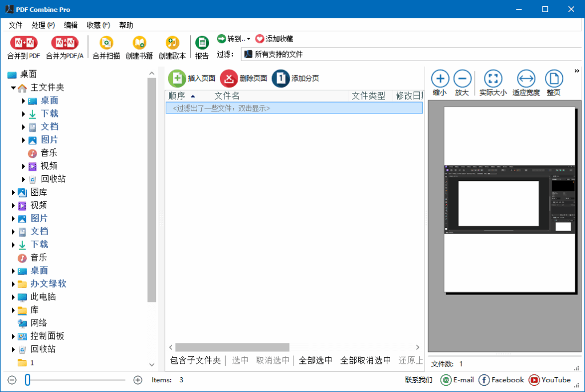The width and height of the screenshot is (585, 392).
Task: Open the 帮助 menu
Action: point(126,25)
